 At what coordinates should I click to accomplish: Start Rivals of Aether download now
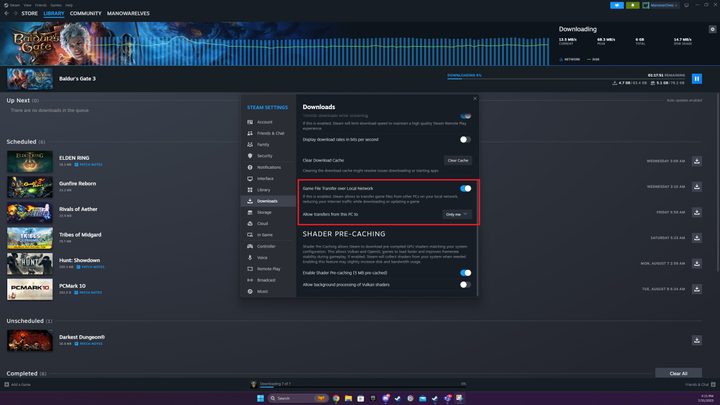click(x=697, y=213)
